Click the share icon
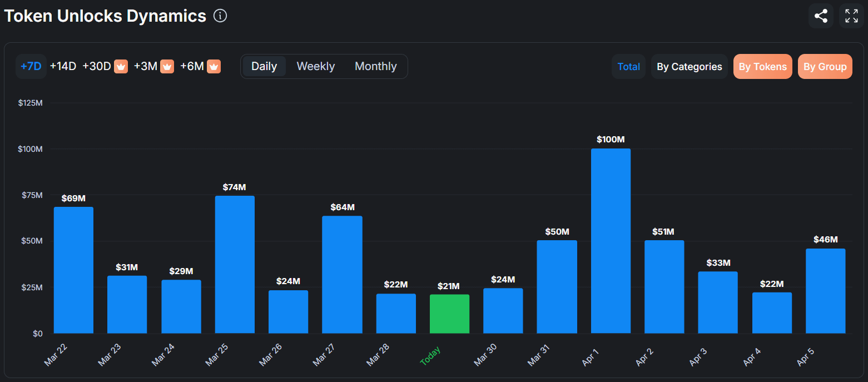Image resolution: width=868 pixels, height=382 pixels. point(821,16)
